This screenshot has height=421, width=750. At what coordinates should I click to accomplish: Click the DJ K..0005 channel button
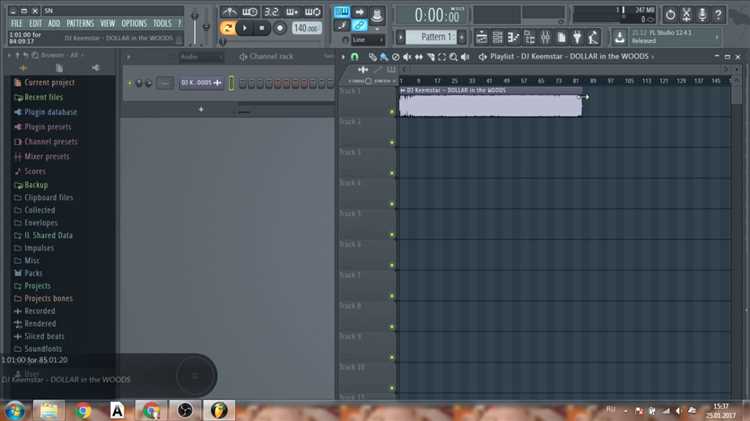click(201, 83)
